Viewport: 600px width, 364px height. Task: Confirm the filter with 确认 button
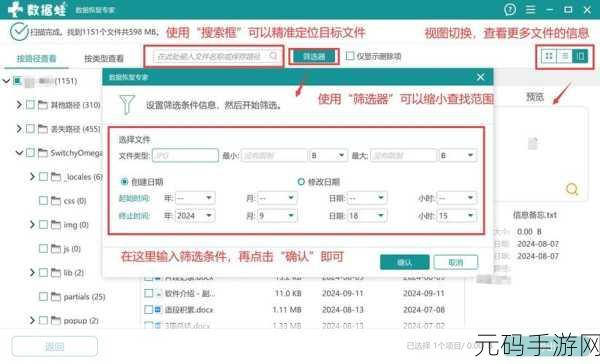(404, 262)
